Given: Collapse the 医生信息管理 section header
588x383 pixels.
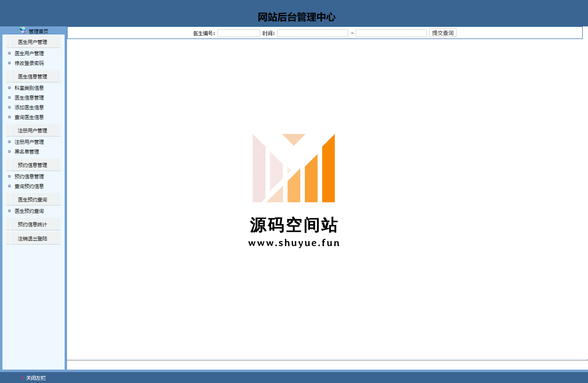Looking at the screenshot, I should tap(33, 76).
